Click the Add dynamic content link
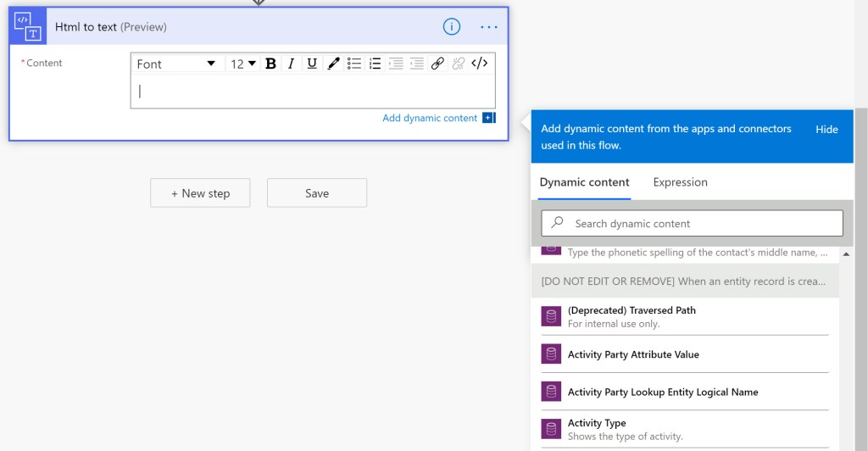The width and height of the screenshot is (868, 451). coord(430,118)
